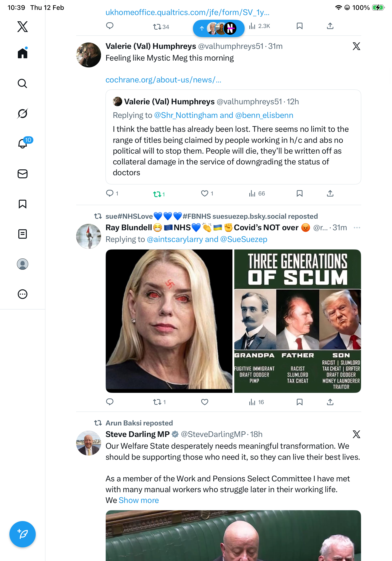392x561 pixels.
Task: Open the Profile icon in the sidebar
Action: (22, 264)
